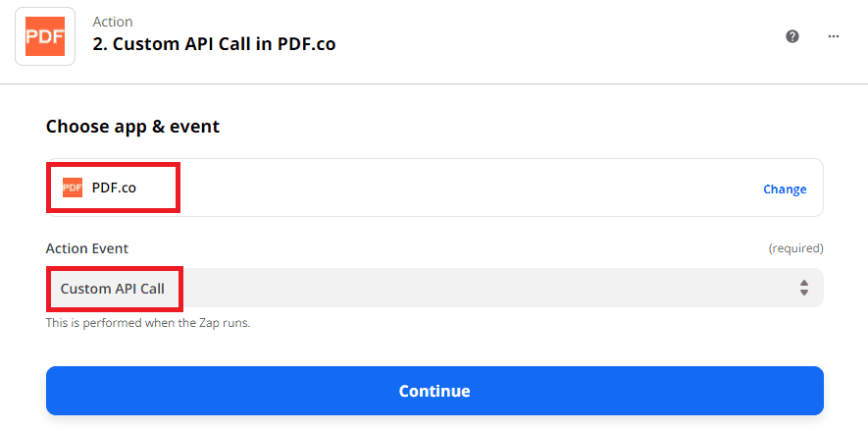
Task: Open the three-dot more options menu
Action: click(x=834, y=36)
